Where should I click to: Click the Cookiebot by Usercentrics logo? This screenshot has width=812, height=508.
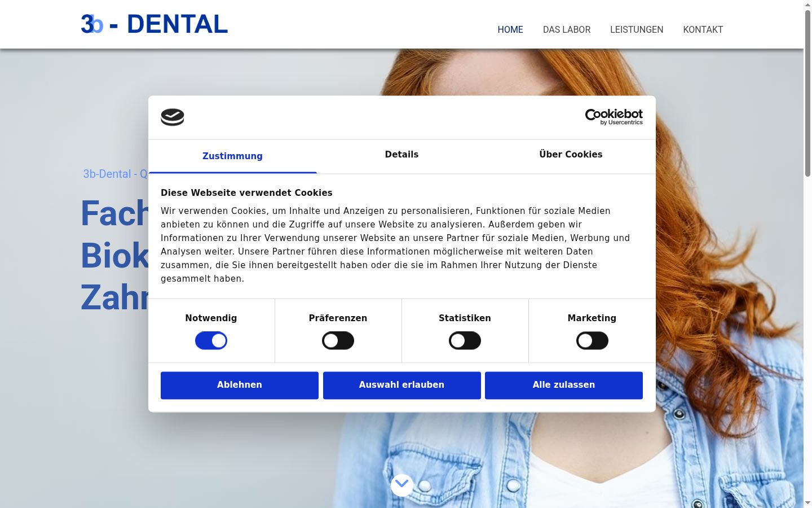[x=614, y=117]
